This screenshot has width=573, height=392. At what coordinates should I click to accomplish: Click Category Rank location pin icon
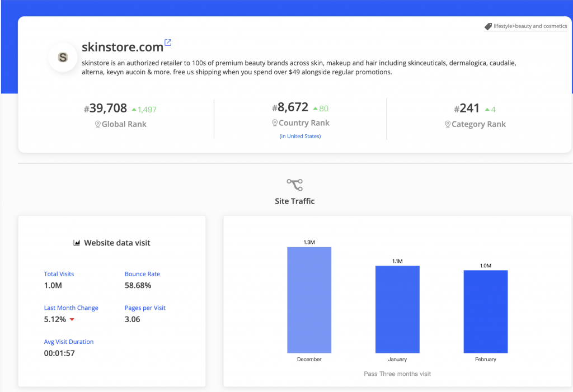tap(448, 124)
